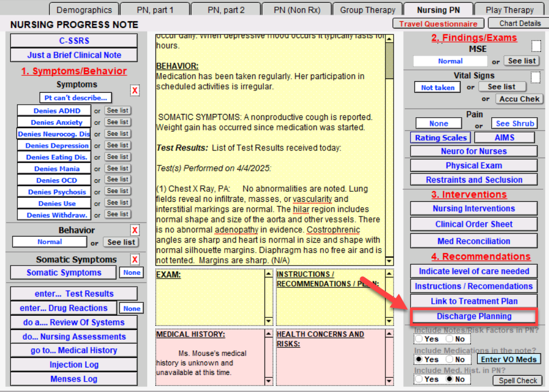549x392 pixels.
Task: Open Discharge Planning
Action: 474,316
